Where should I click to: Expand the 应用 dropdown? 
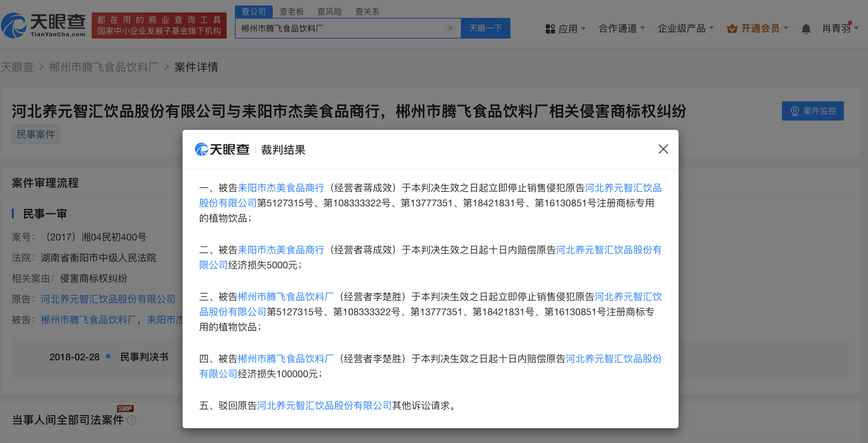(583, 28)
